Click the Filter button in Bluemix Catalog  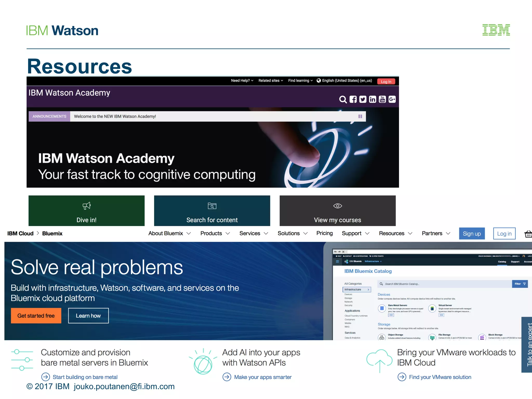tap(520, 284)
